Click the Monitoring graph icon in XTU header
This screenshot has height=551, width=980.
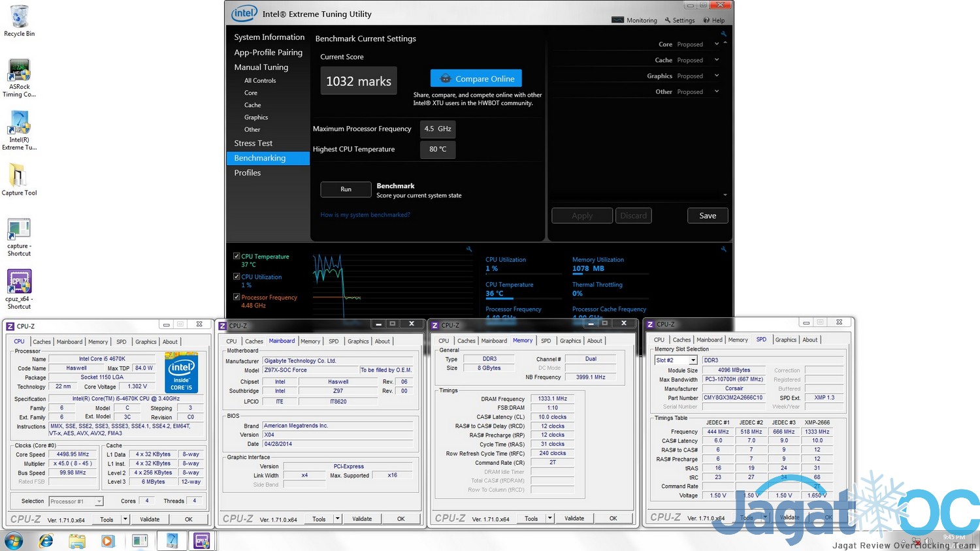click(x=617, y=20)
